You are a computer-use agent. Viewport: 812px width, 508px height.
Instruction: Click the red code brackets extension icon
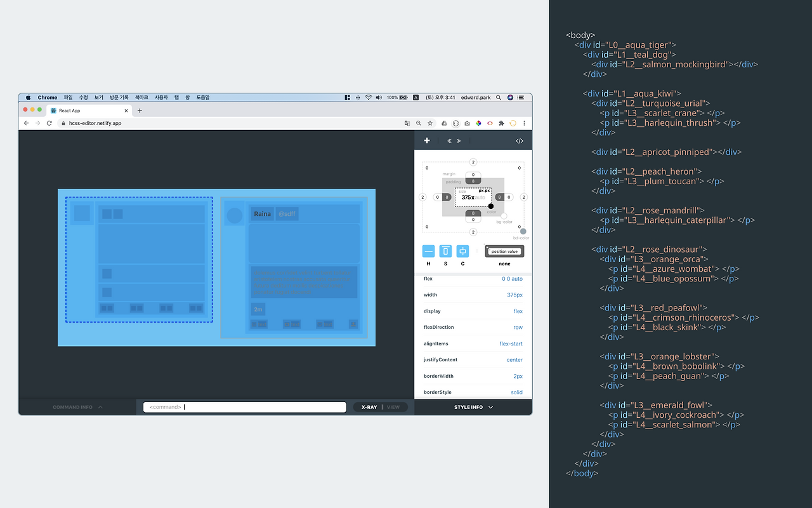(490, 123)
